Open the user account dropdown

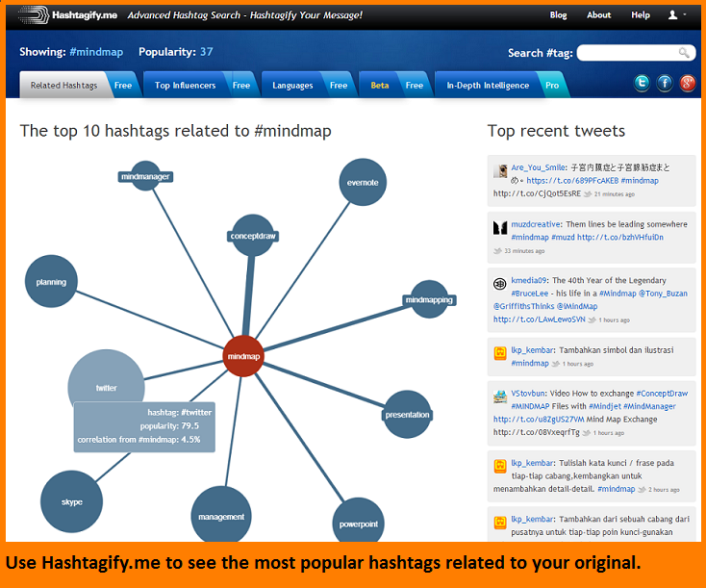click(x=677, y=14)
